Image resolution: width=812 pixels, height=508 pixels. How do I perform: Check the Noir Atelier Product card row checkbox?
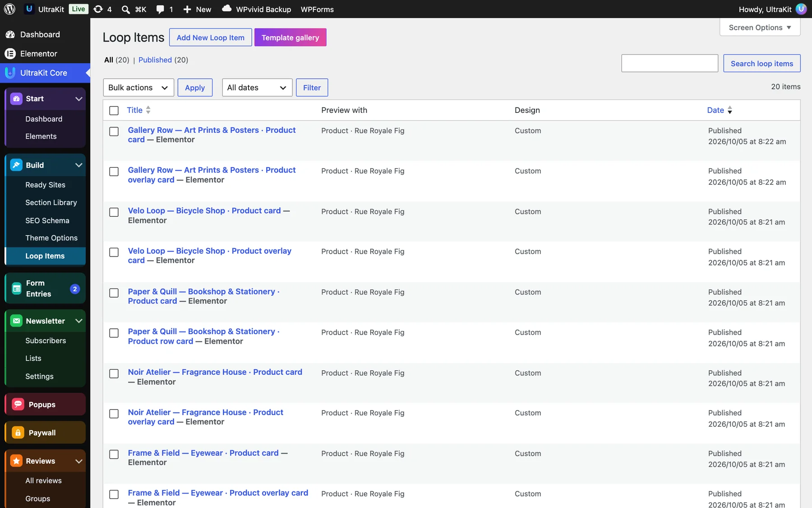(x=114, y=374)
